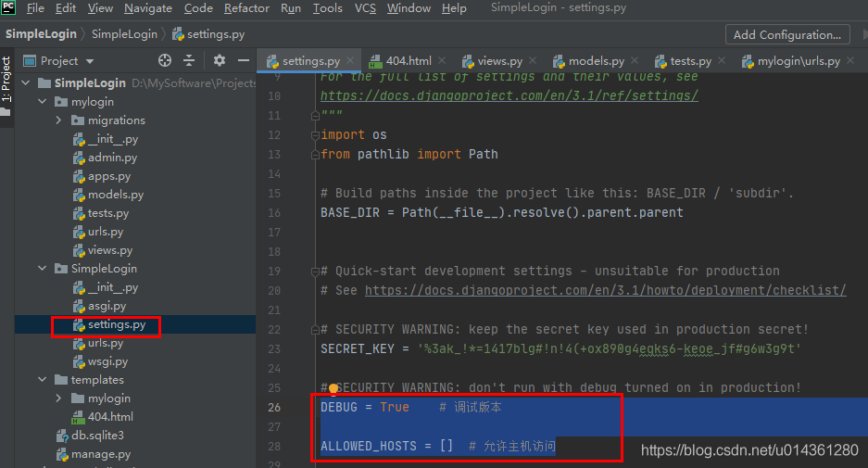Close the models.py tab
Screen dimensions: 868x468
(635, 60)
